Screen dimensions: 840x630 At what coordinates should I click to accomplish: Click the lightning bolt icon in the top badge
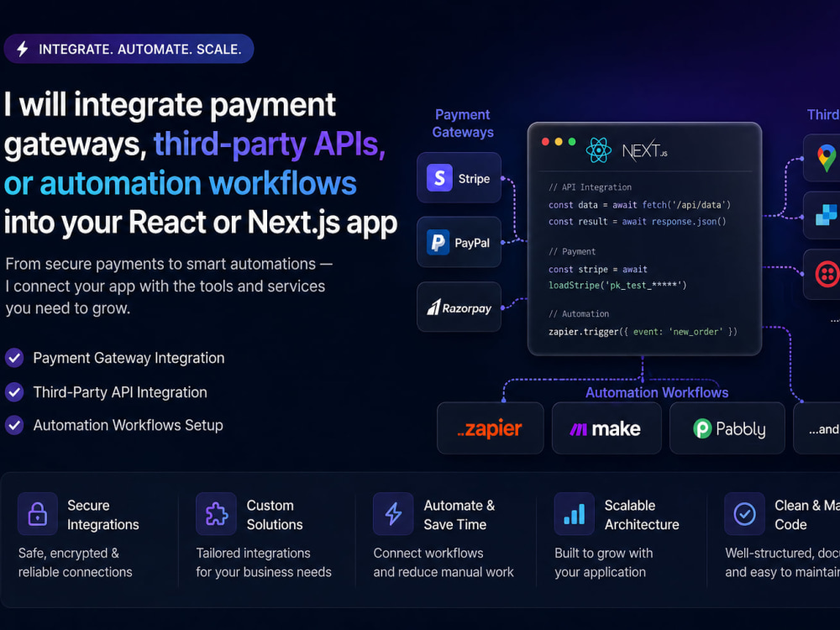tap(23, 49)
